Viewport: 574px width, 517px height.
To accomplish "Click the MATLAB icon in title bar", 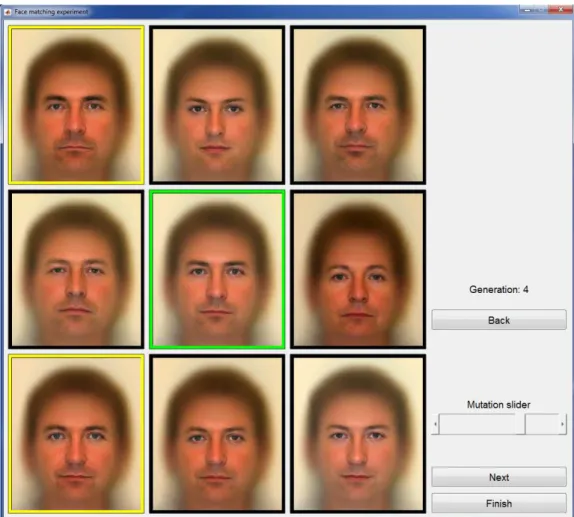I will pyautogui.click(x=8, y=12).
